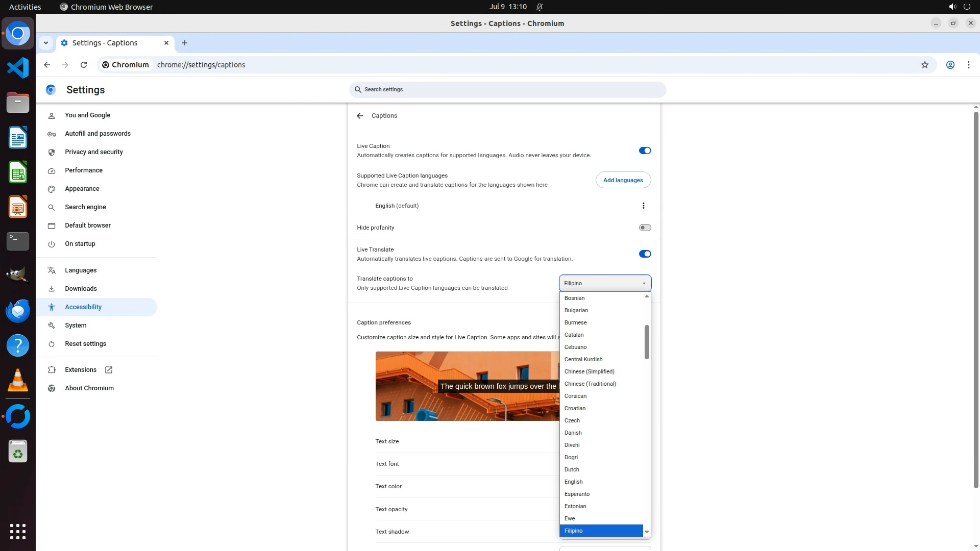980x551 pixels.
Task: Collapse the Translate captions to dropdown
Action: 605,283
